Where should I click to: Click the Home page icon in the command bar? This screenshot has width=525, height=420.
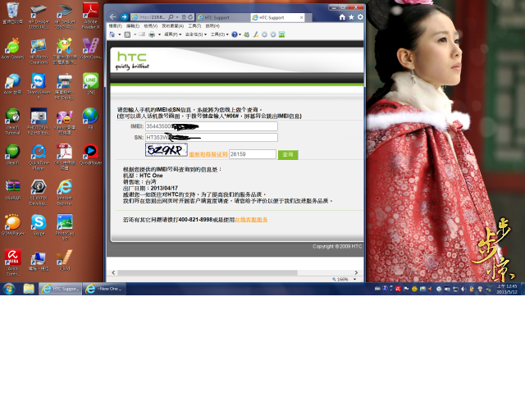[112, 34]
